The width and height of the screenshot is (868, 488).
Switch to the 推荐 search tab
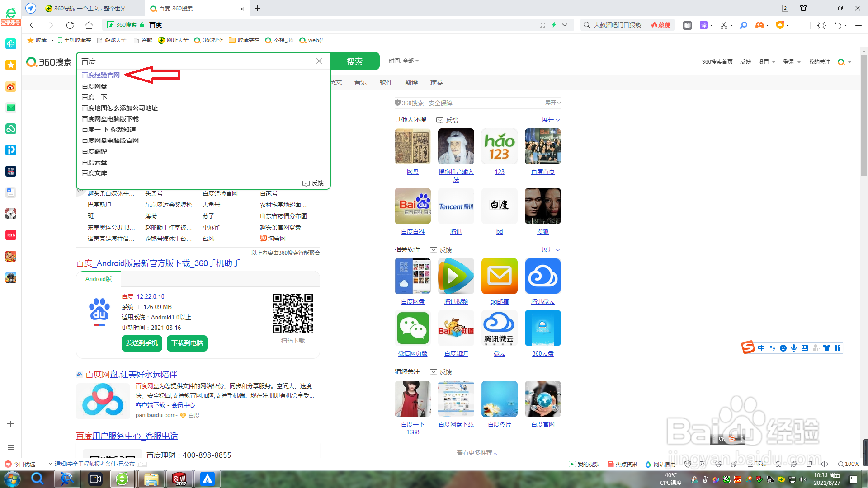(437, 82)
